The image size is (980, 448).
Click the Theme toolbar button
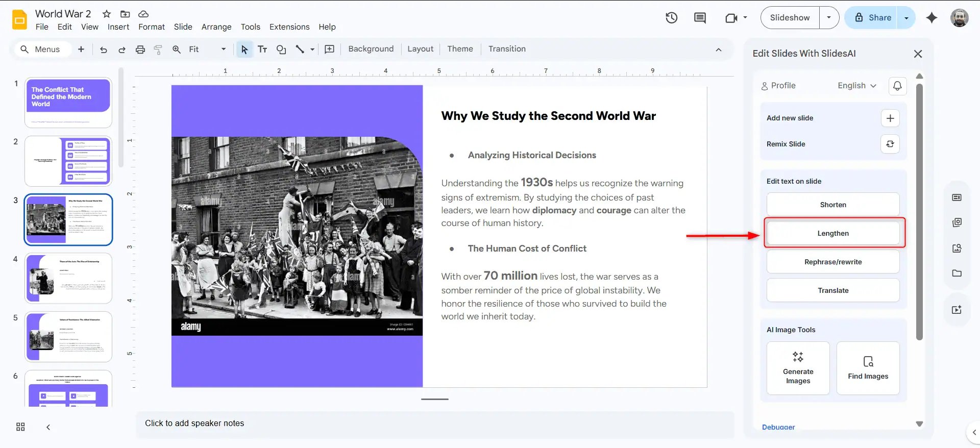[460, 49]
